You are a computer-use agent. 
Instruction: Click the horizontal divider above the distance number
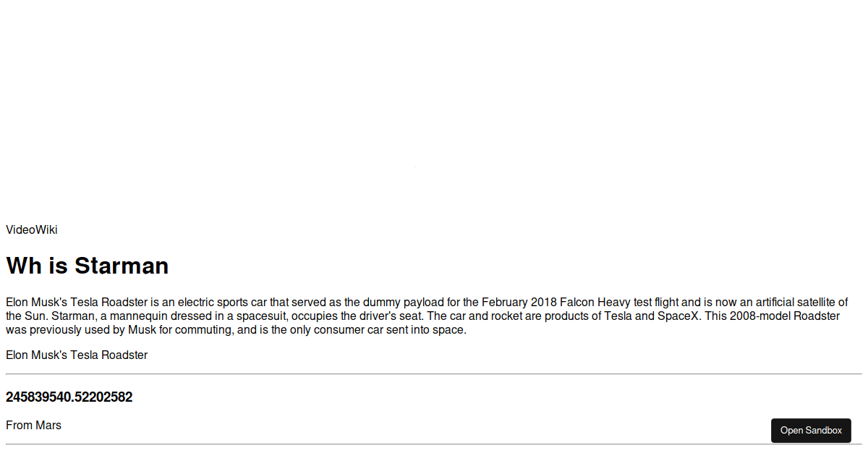tap(434, 374)
